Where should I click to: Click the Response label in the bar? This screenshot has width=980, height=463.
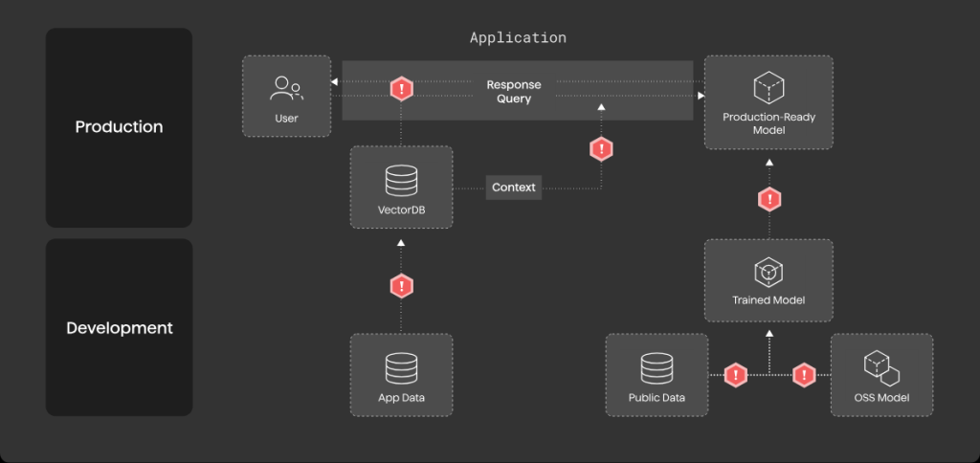point(514,84)
